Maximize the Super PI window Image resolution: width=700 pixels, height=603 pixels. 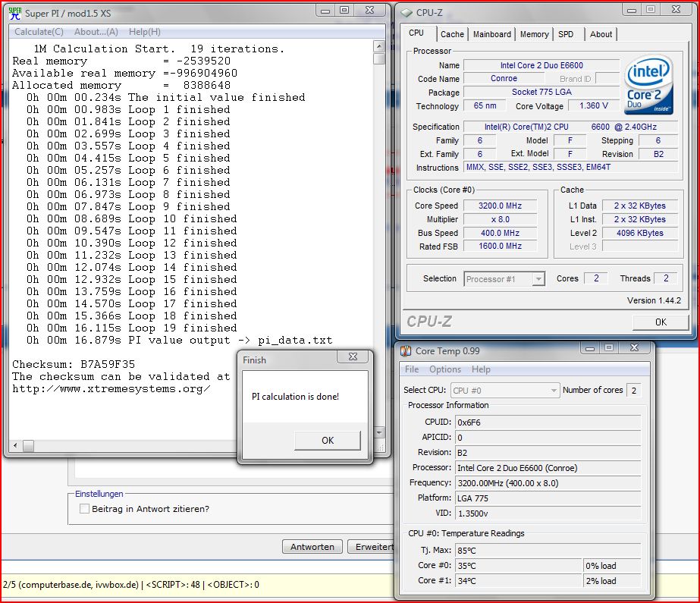(344, 11)
